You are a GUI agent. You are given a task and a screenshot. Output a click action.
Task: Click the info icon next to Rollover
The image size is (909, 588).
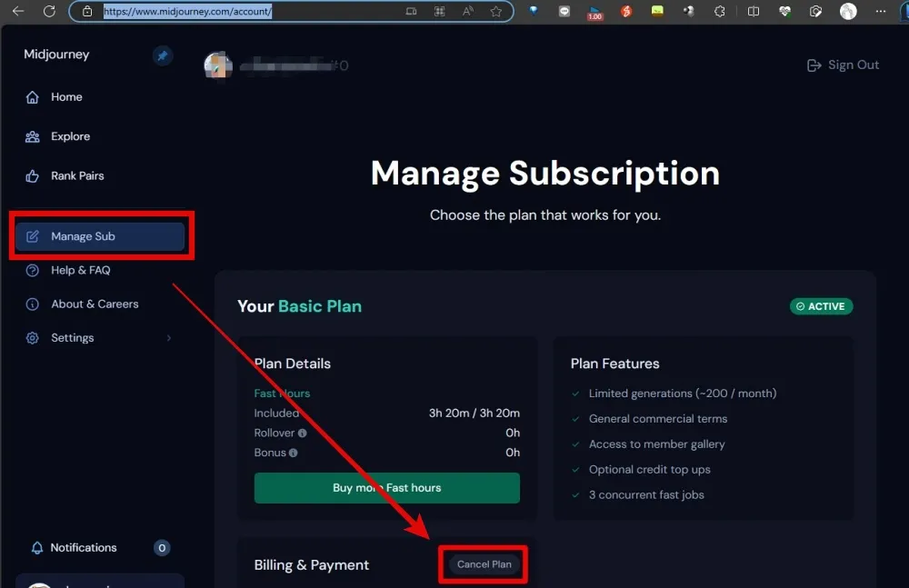(x=303, y=434)
